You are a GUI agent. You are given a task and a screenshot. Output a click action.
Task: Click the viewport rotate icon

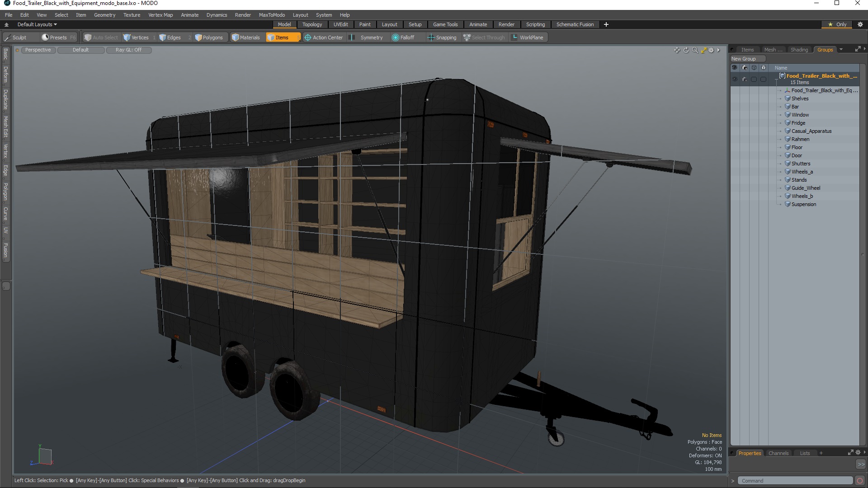[686, 50]
